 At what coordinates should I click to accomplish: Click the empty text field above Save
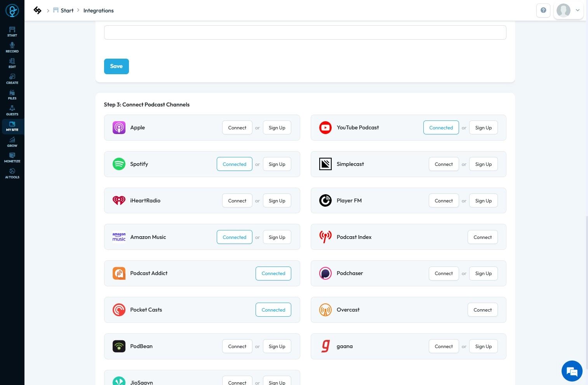click(x=305, y=32)
